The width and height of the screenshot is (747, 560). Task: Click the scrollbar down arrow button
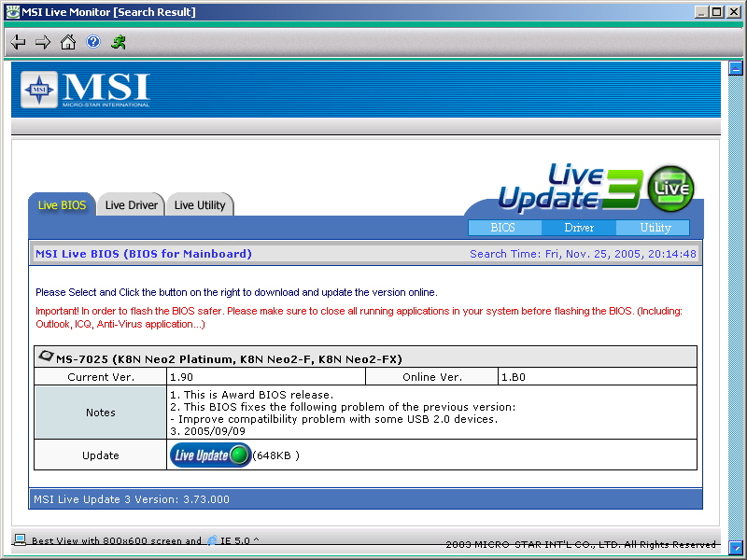pos(736,546)
